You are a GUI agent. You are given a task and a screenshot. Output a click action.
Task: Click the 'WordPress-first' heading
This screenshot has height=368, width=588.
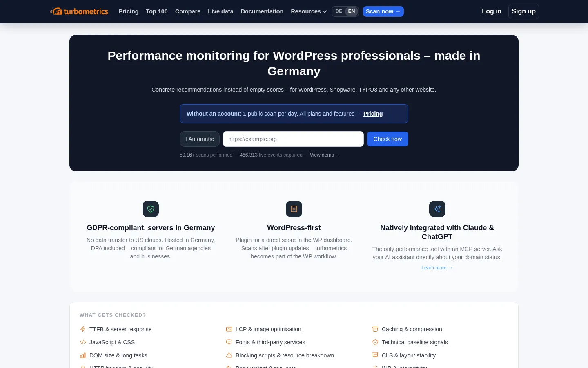click(294, 228)
